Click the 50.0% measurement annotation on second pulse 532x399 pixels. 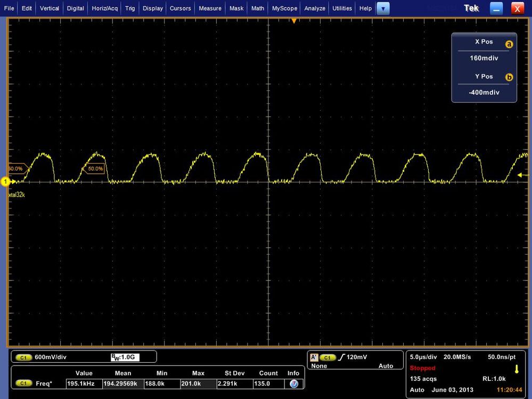[x=95, y=169]
